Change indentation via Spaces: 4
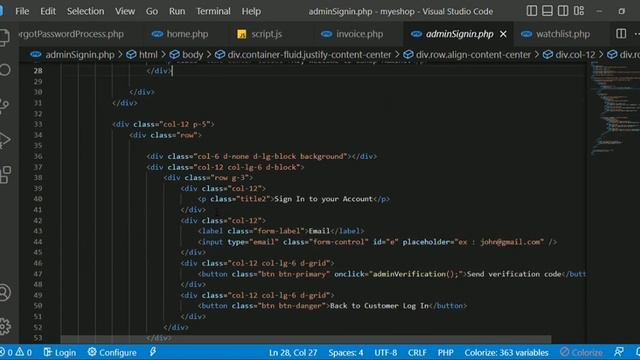The height and width of the screenshot is (360, 640). point(346,352)
